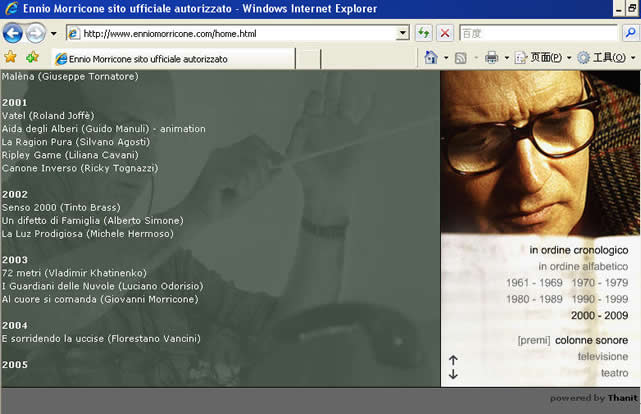Click the Baidu search input box
641x414 pixels.
538,34
